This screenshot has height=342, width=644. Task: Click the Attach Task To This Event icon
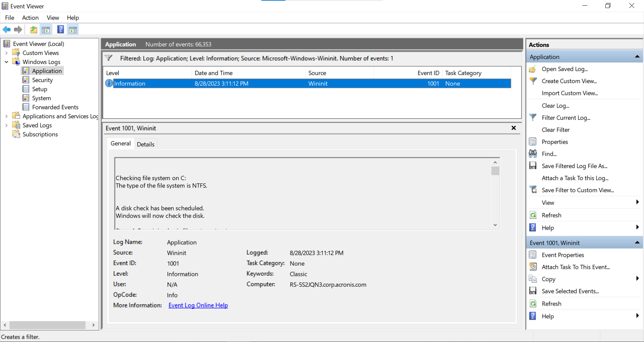click(533, 267)
